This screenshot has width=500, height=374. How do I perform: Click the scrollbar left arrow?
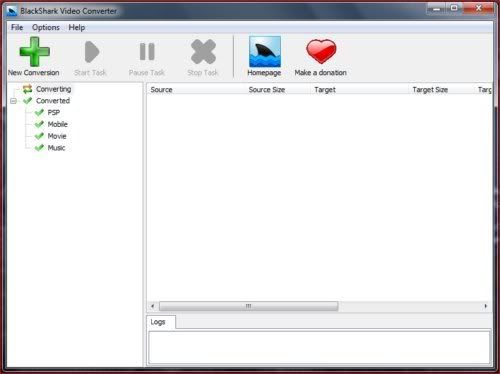pyautogui.click(x=153, y=306)
